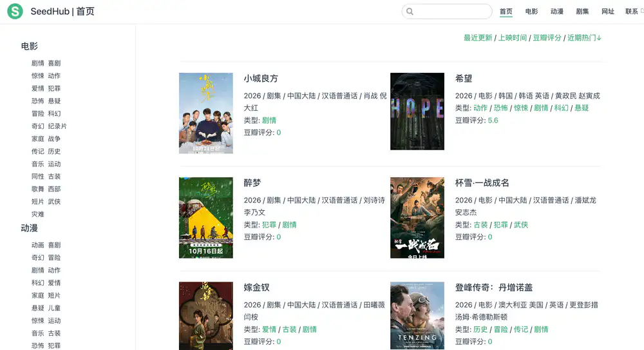Click 爱情 genre tag under 嫁金钗
644x350 pixels.
269,329
